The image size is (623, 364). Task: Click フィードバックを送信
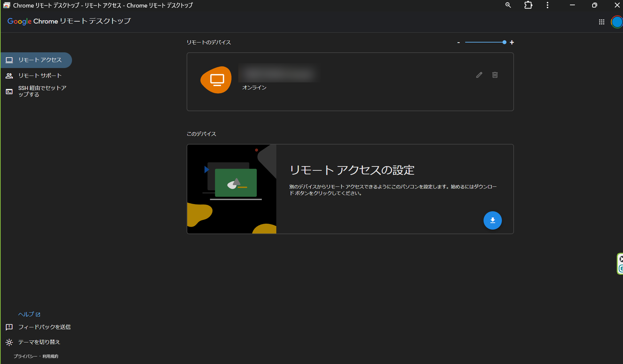pyautogui.click(x=45, y=327)
